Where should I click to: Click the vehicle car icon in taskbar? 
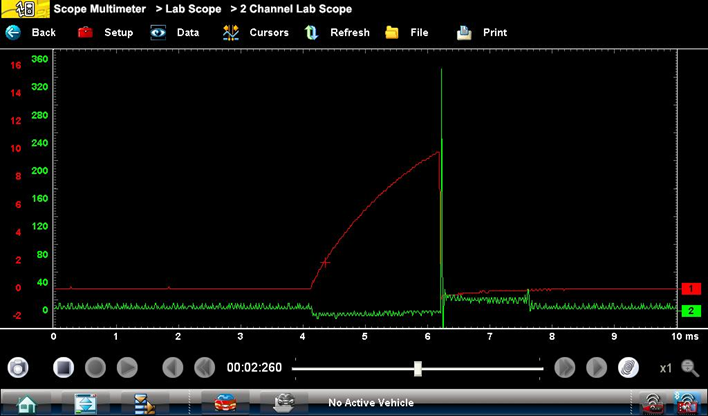[226, 404]
